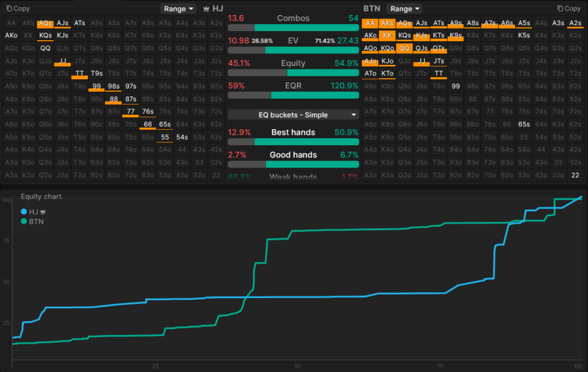Click the BTN best hands value 50.9%
The width and height of the screenshot is (588, 372).
tap(346, 132)
